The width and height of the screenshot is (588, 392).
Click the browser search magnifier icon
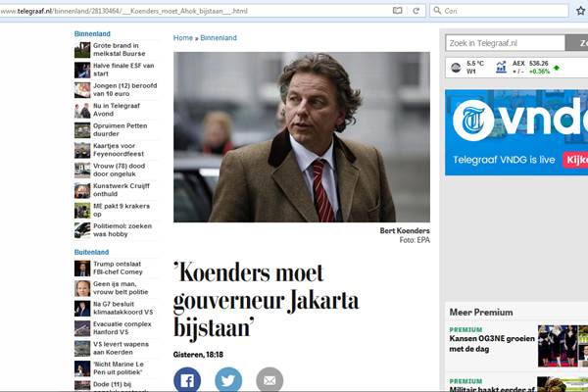pyautogui.click(x=437, y=11)
